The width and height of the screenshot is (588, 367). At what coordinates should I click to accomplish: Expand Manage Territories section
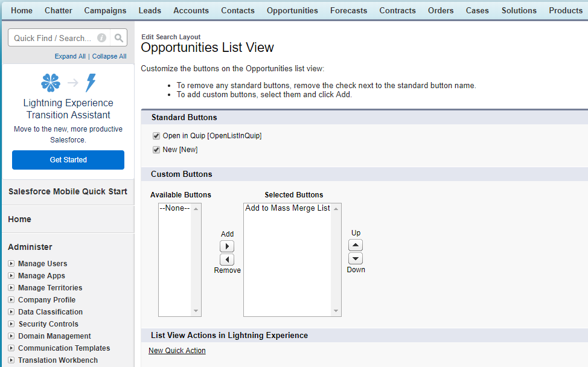(11, 287)
